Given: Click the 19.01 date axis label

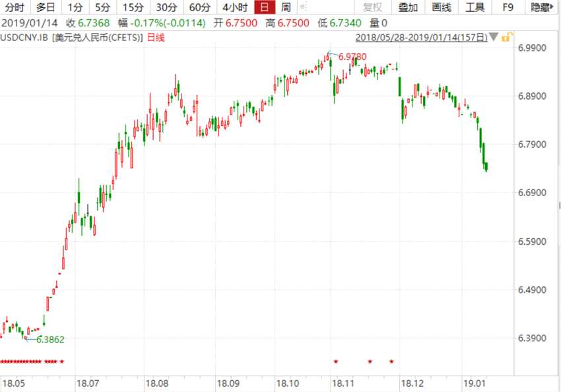Looking at the screenshot, I should 475,383.
